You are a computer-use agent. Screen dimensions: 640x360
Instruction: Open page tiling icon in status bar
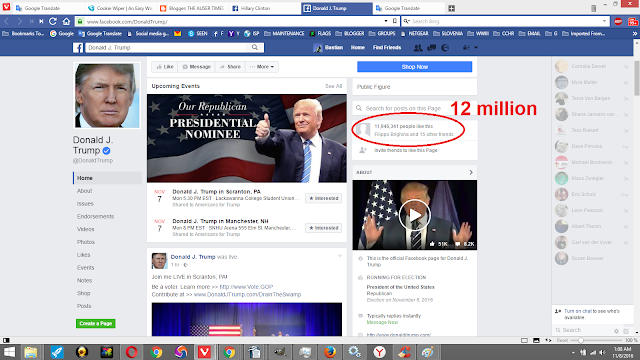coord(524,340)
